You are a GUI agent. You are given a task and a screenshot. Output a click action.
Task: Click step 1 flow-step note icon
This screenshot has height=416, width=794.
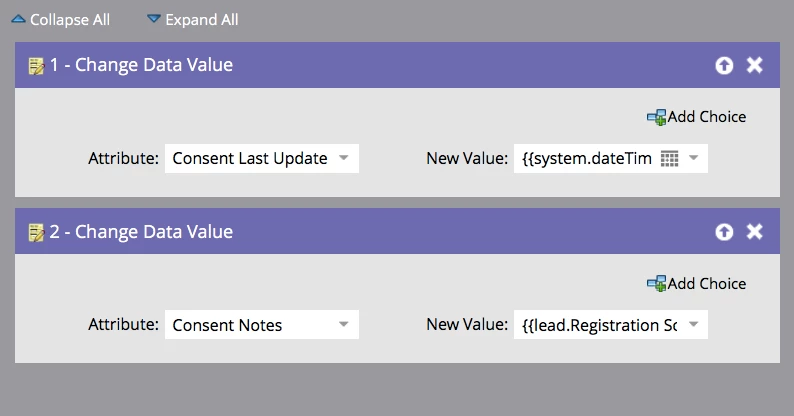[36, 66]
